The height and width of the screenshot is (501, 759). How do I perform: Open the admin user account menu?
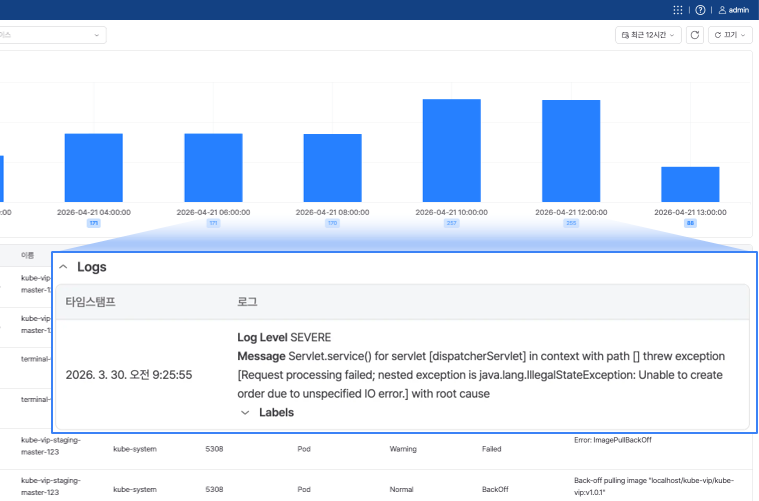pos(734,10)
